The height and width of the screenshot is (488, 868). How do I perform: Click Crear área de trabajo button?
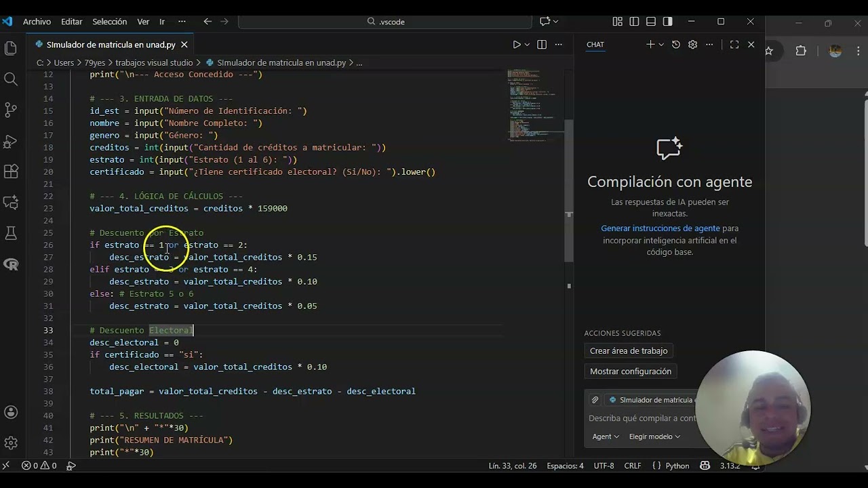point(629,351)
